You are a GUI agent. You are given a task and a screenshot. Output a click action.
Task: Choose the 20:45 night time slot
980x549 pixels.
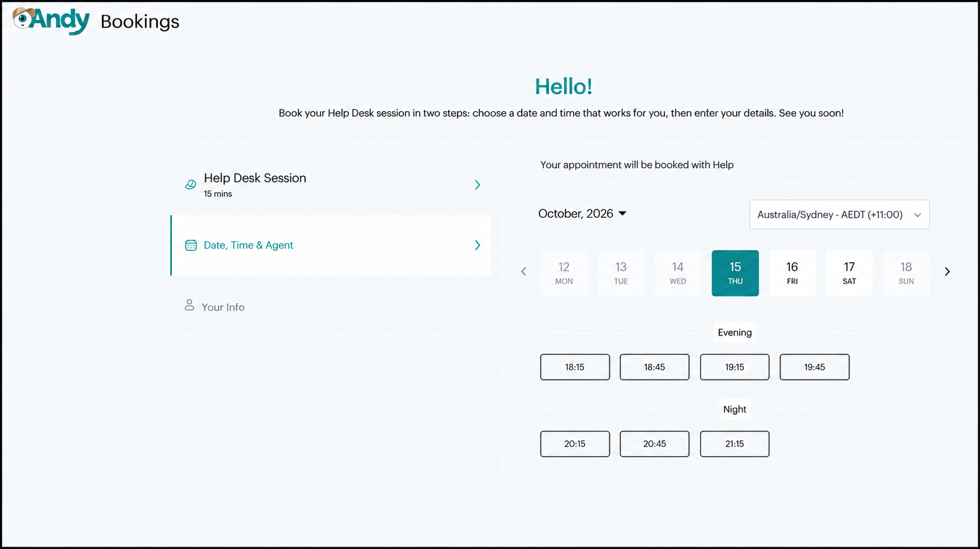[x=654, y=444]
